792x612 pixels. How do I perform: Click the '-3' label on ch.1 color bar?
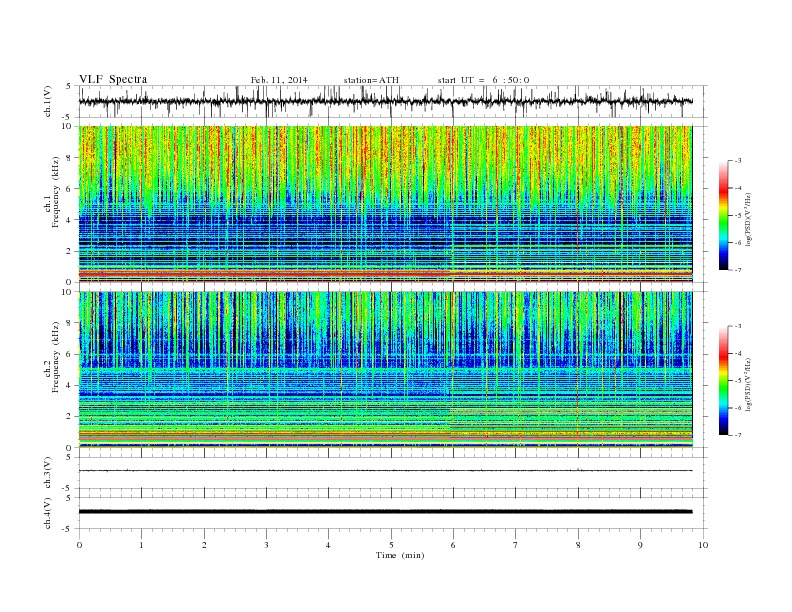738,161
